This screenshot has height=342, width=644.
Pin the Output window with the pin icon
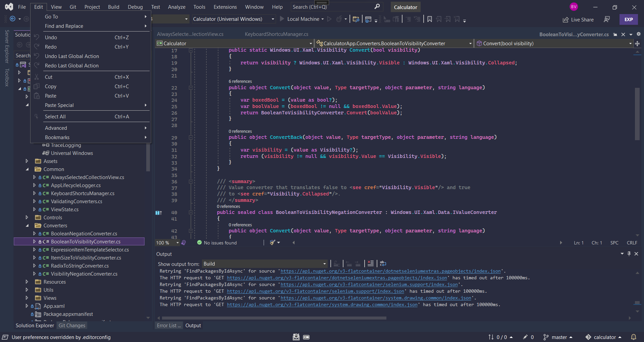629,254
